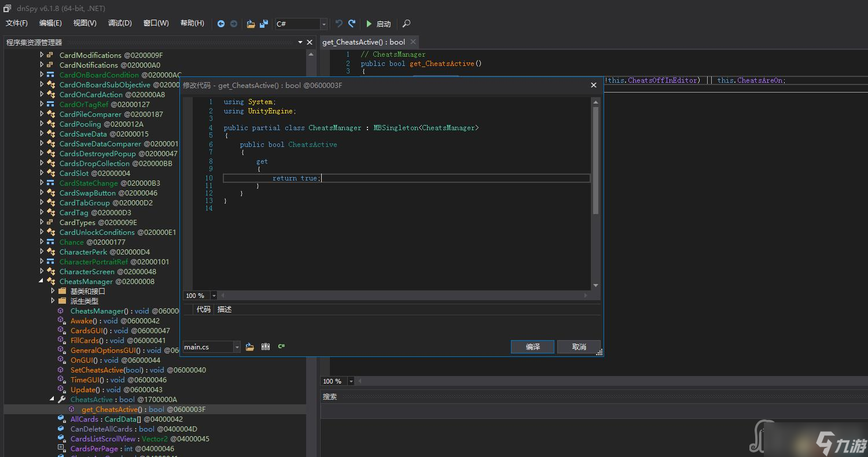This screenshot has width=868, height=457.
Task: Open the main.cs file dropdown
Action: click(237, 347)
